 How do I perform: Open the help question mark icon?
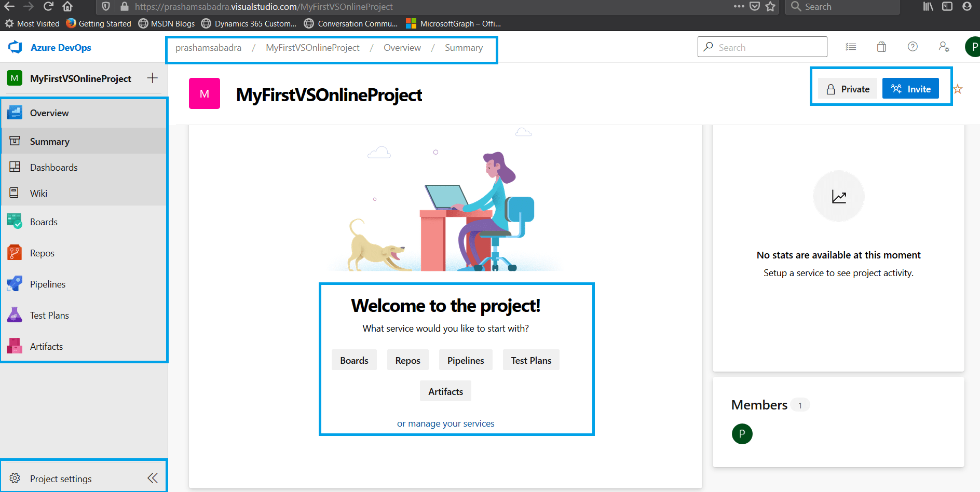[913, 47]
